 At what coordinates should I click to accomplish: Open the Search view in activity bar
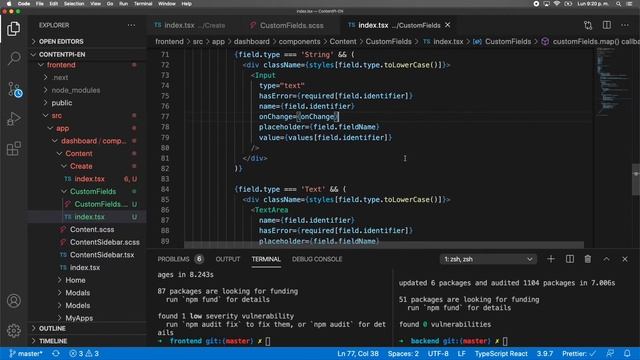[x=13, y=58]
